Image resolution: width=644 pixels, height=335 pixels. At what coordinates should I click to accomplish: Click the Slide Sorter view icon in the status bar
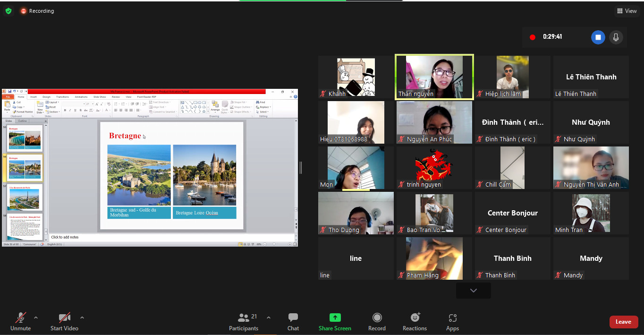coord(245,244)
